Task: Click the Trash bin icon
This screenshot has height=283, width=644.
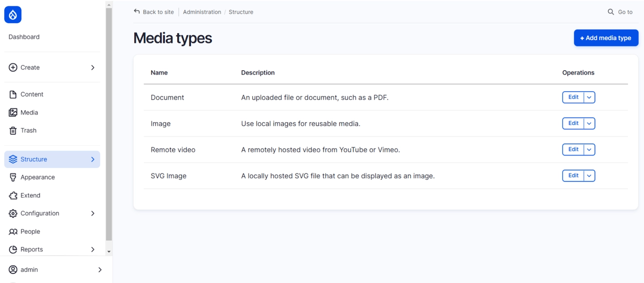Action: click(13, 131)
